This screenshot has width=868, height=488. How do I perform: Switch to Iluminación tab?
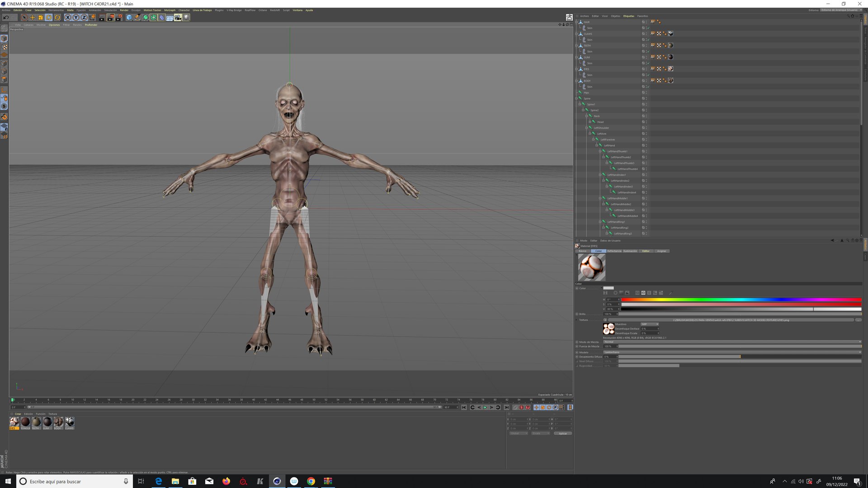point(630,251)
